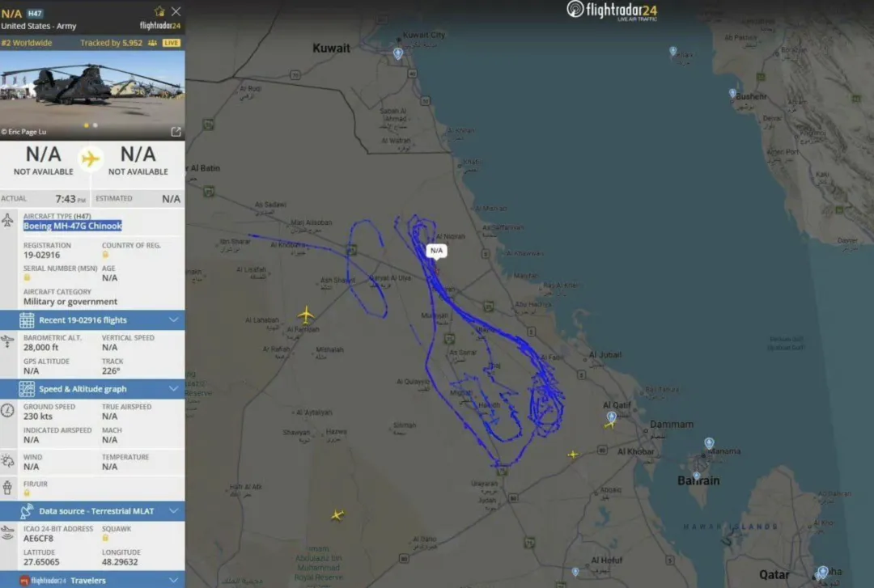Click the locked Country of Reg. icon

(105, 255)
